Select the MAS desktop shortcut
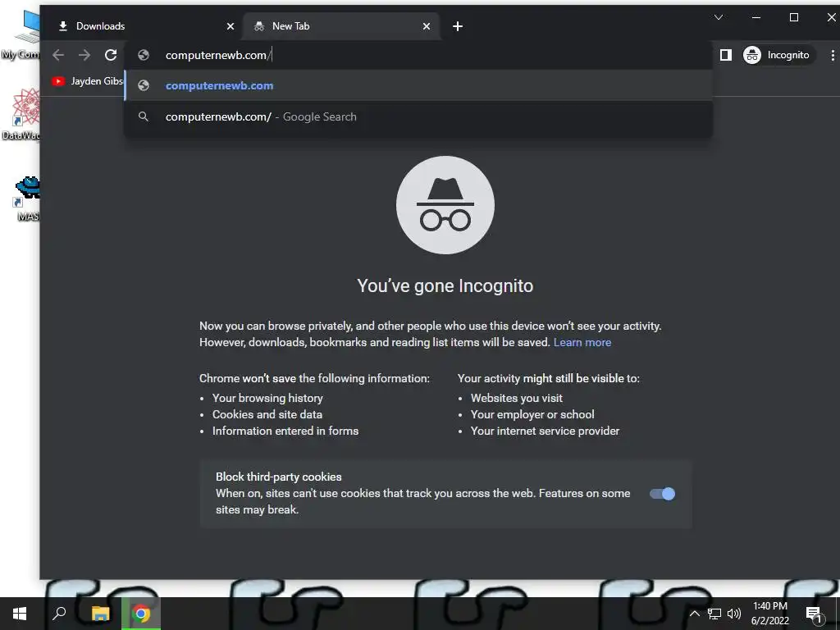 point(27,199)
